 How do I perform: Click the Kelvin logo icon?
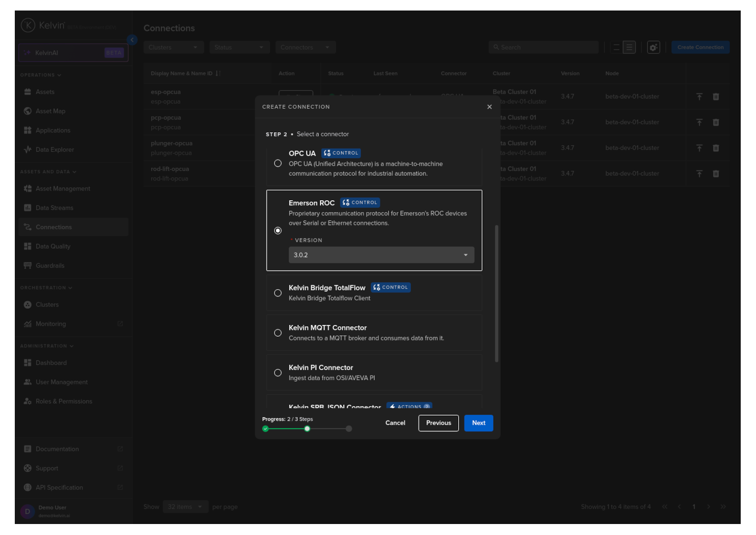coord(28,25)
